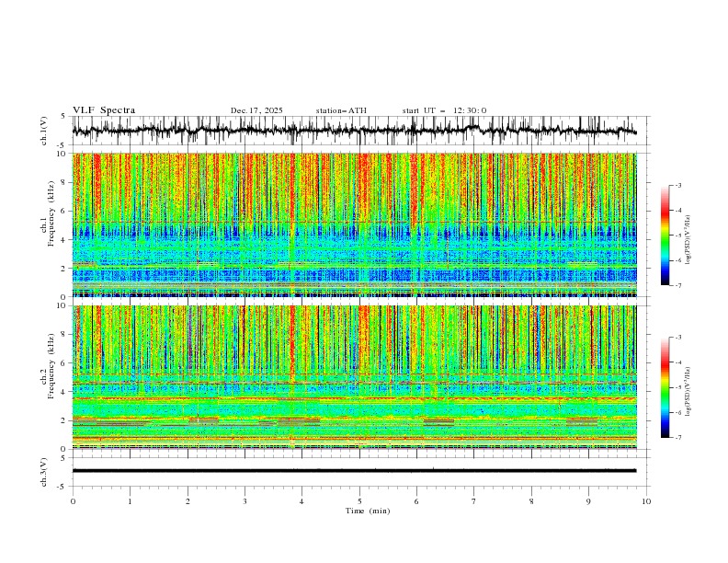Click the '0' tick on the time axis

(x=73, y=501)
